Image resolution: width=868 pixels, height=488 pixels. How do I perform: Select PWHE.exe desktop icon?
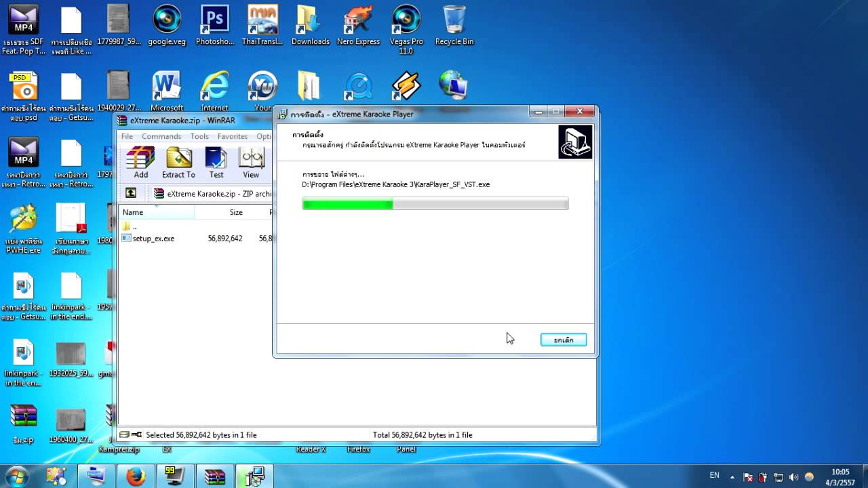(x=24, y=229)
